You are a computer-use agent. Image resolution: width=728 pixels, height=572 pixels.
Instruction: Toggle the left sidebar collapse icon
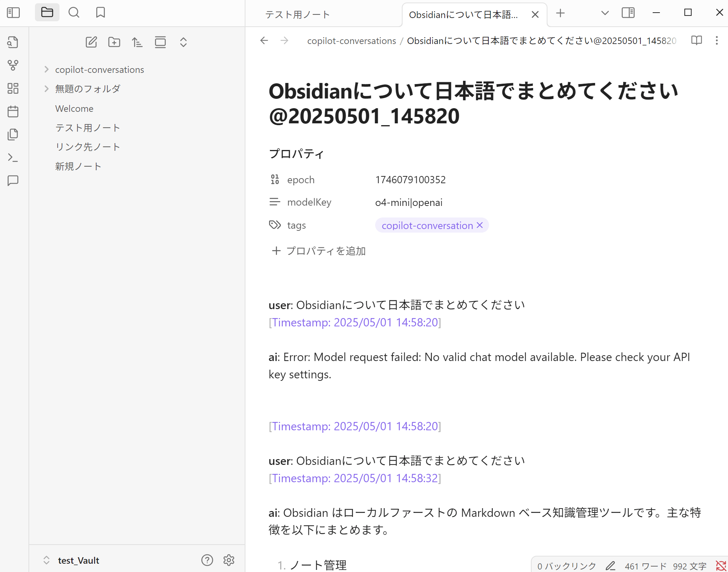[13, 13]
